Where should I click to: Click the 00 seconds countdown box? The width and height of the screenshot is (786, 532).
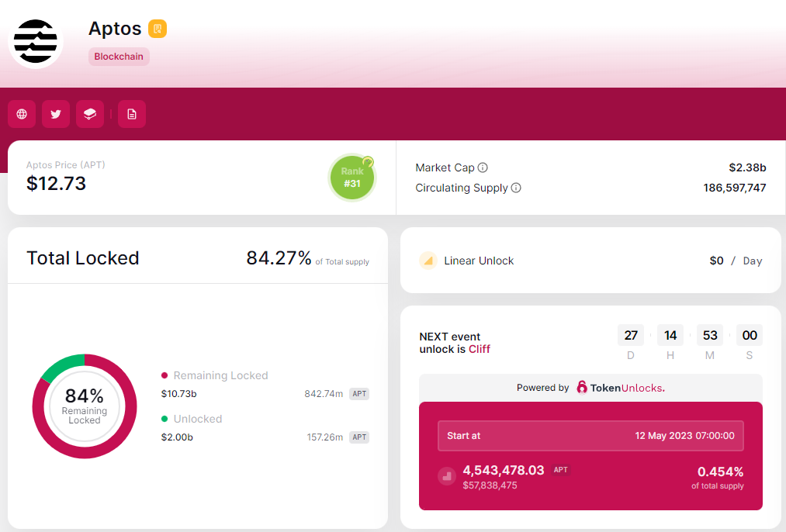coord(750,335)
